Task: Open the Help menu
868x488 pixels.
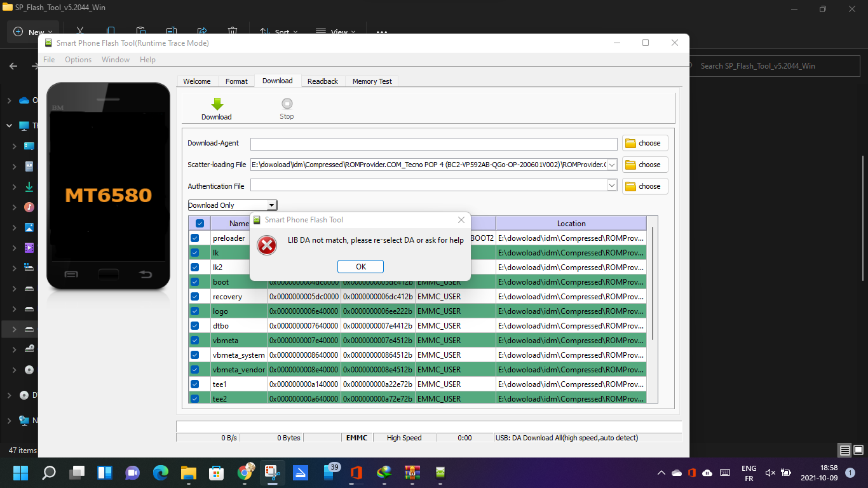Action: point(147,60)
